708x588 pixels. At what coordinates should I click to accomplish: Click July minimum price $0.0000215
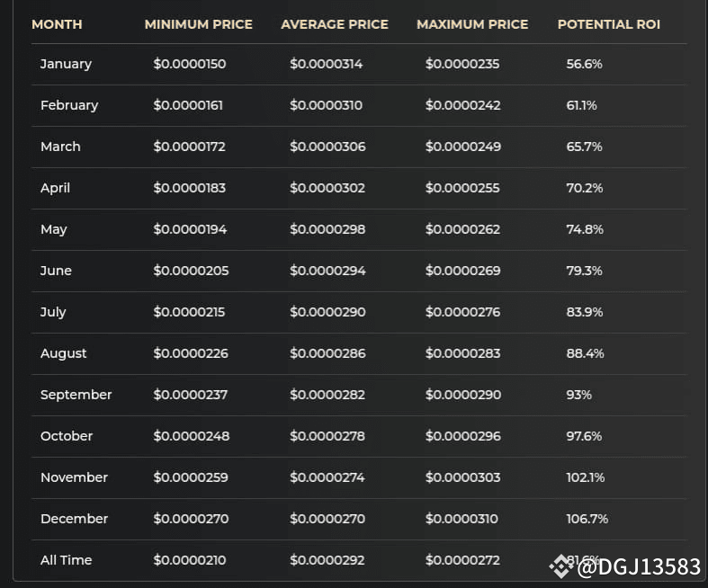(189, 312)
